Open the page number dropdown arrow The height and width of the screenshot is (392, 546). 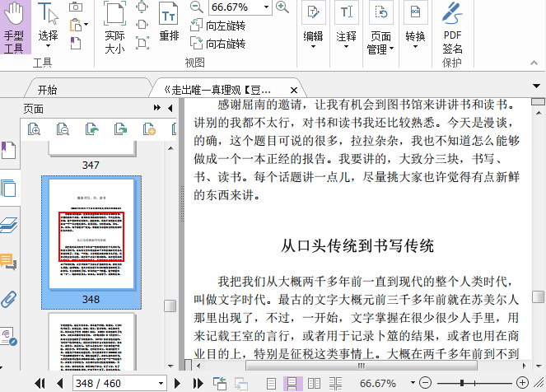(161, 383)
